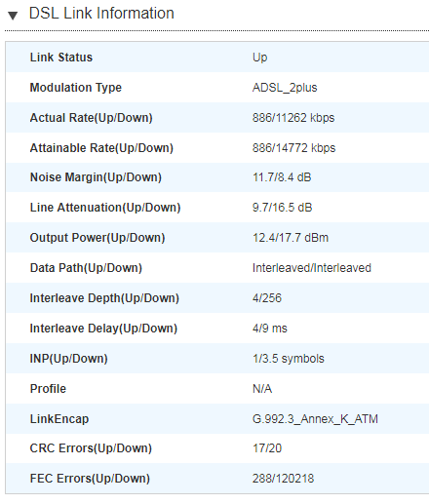Select the Line Attenuation(Up/Down) label
The height and width of the screenshot is (504, 429).
(105, 208)
